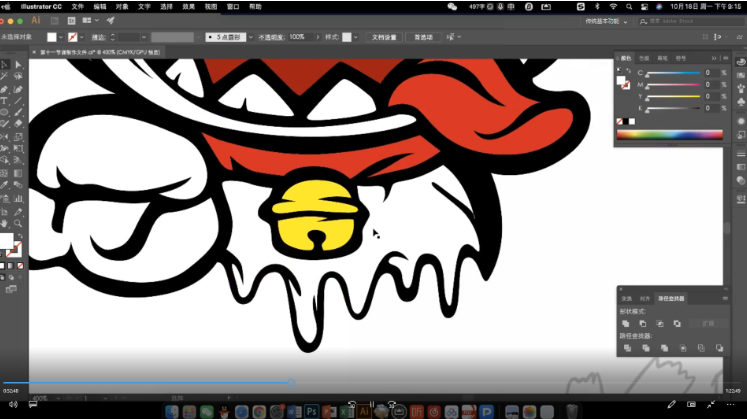Click the color spectrum bar in Color panel
The image size is (747, 419).
(x=670, y=135)
